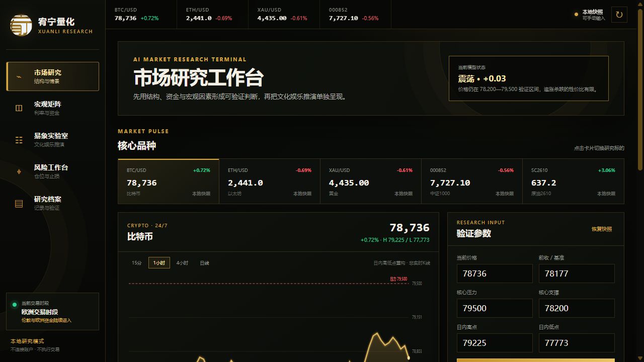Screen dimensions: 644x362
Task: Click ETH/USD ticker in top bar
Action: 213,14
